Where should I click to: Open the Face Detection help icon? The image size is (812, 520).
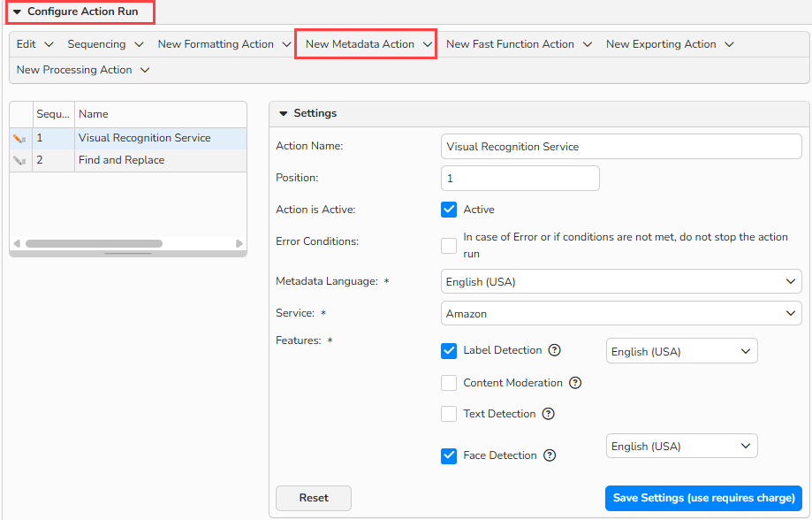pyautogui.click(x=550, y=455)
